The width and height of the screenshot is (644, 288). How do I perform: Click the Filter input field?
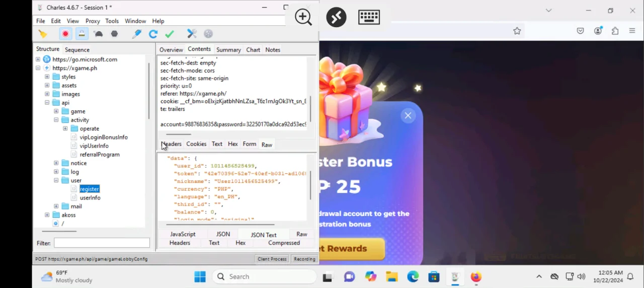[102, 243]
